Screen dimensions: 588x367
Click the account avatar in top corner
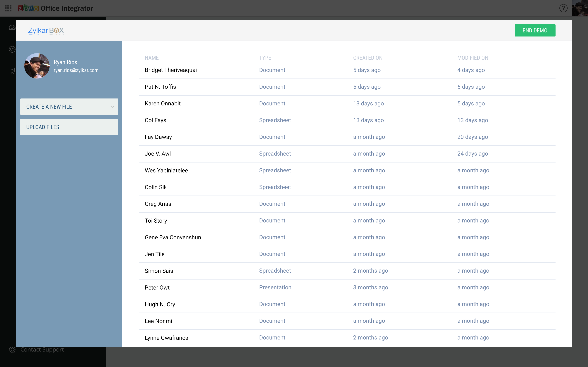580,8
